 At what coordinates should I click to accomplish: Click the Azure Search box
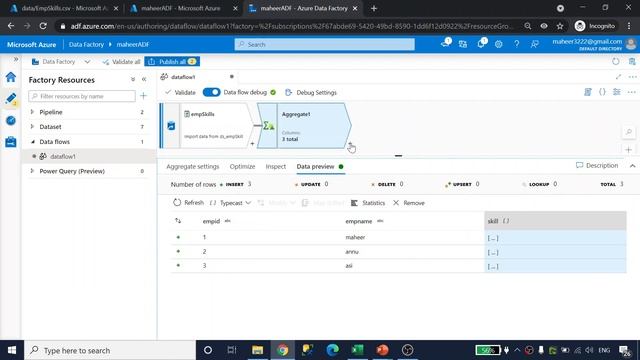[x=324, y=44]
